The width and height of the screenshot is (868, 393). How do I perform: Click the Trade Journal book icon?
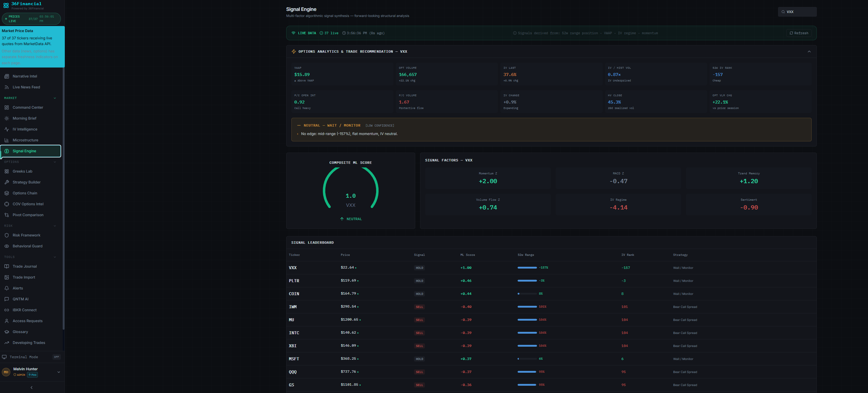7,266
